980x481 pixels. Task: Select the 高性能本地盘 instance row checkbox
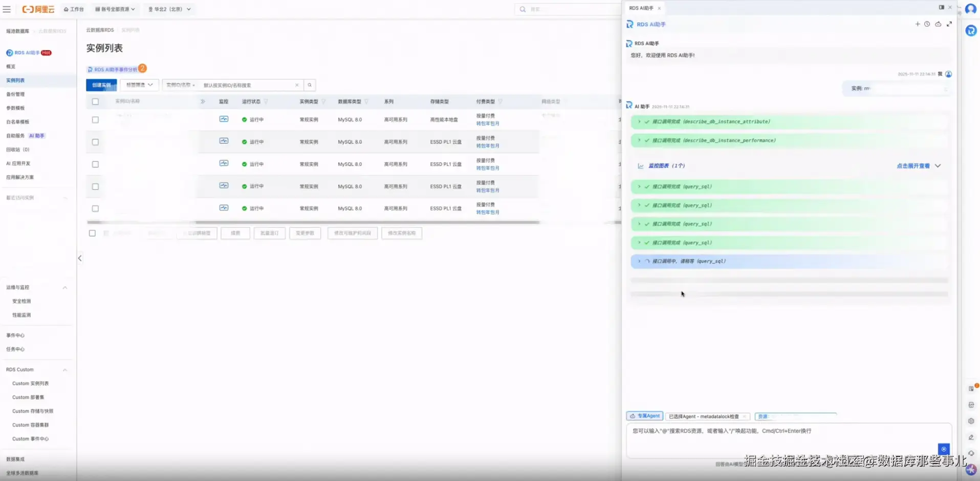(x=95, y=120)
